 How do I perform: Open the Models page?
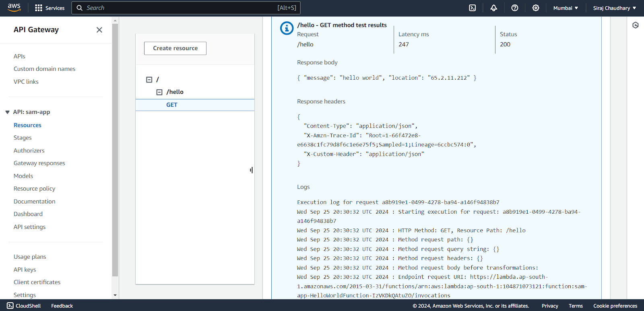point(23,176)
